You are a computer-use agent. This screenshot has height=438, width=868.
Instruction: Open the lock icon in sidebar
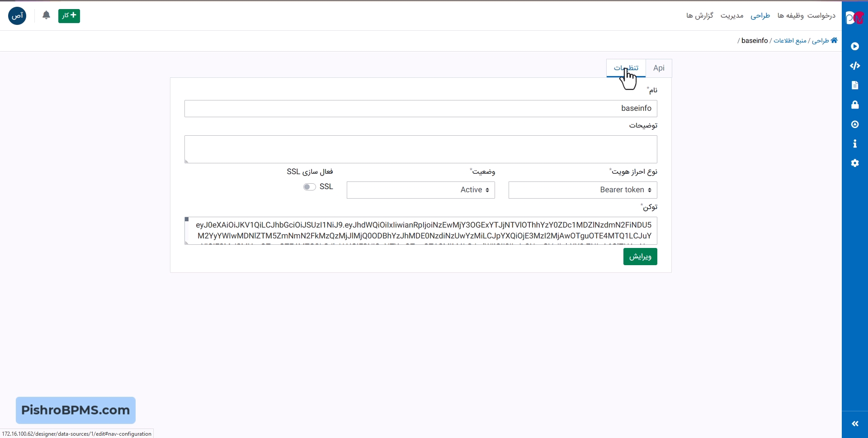(x=854, y=105)
